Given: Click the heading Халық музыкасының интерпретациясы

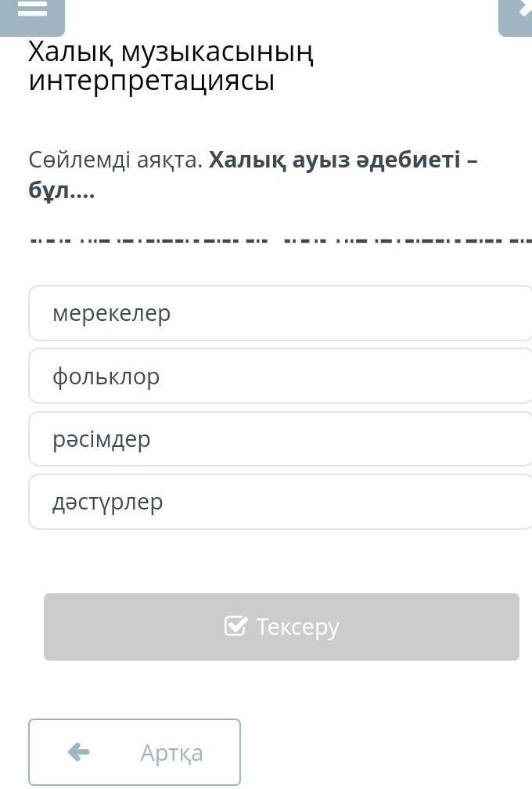Looking at the screenshot, I should click(x=171, y=67).
